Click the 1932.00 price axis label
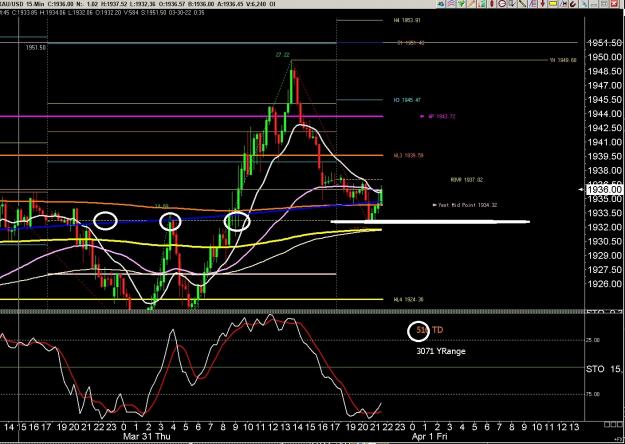The height and width of the screenshot is (444, 625). click(605, 227)
